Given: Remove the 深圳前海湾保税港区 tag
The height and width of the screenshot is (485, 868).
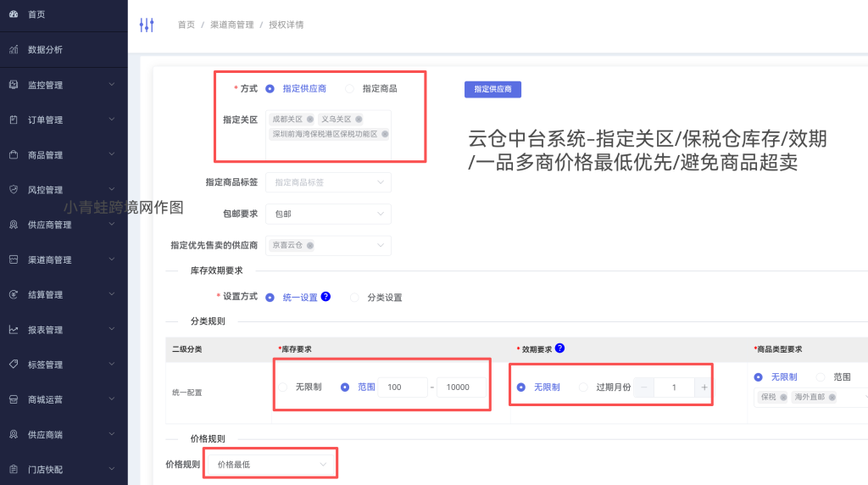Looking at the screenshot, I should (385, 134).
